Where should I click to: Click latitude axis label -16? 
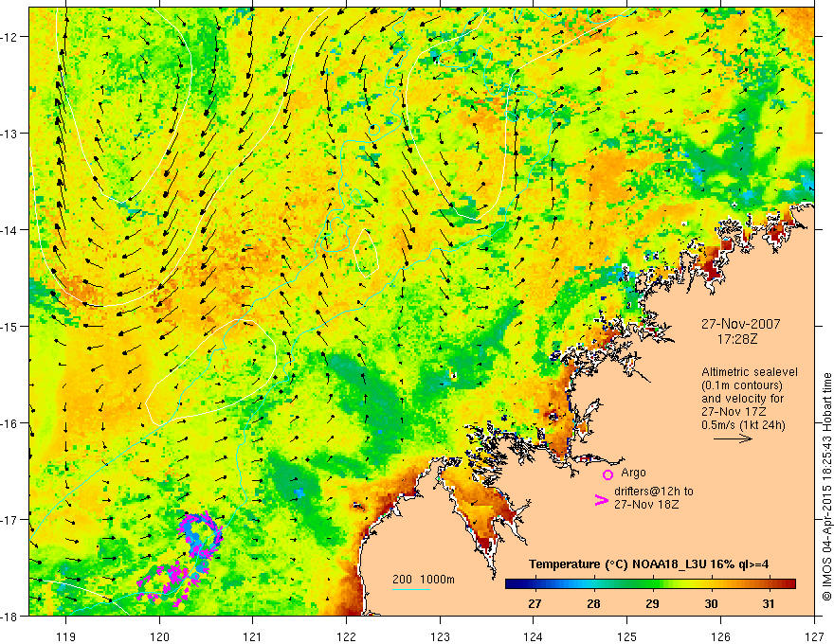click(x=10, y=423)
